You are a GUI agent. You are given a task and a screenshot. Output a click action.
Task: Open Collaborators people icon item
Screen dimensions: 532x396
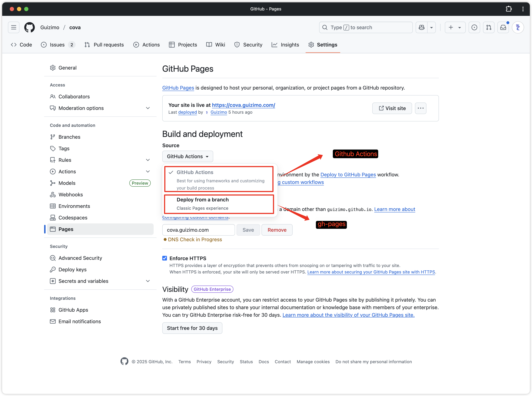[x=53, y=97]
